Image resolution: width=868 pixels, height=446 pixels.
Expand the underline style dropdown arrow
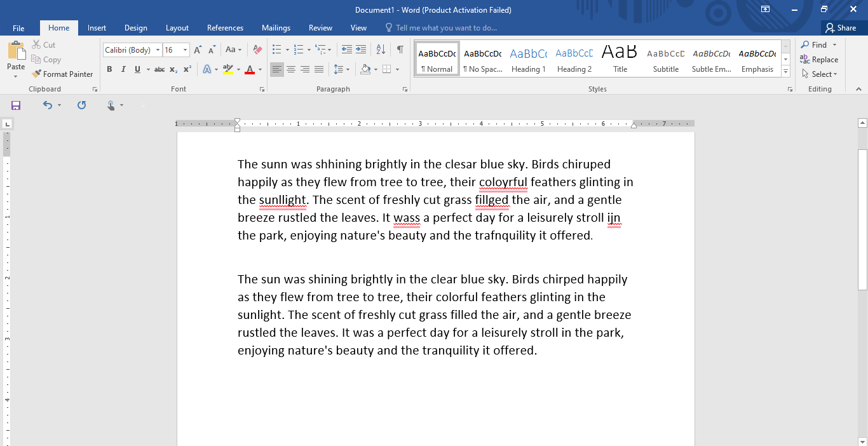(x=148, y=69)
